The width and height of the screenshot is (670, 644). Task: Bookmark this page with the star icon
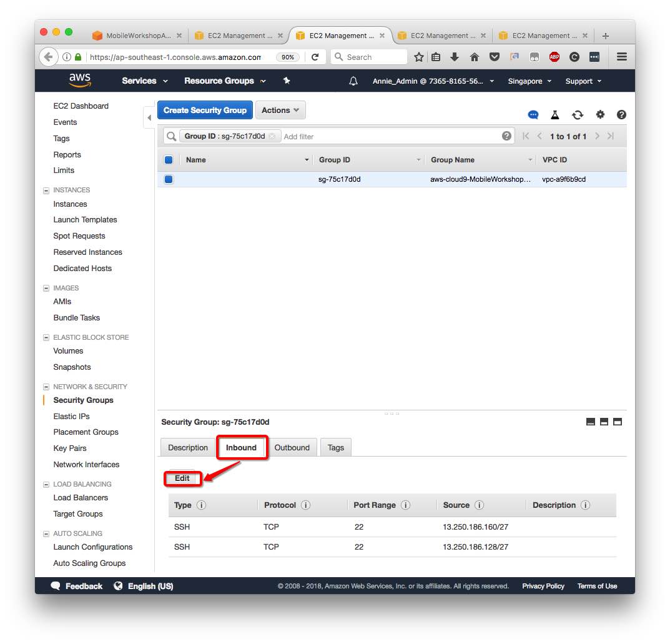[x=419, y=57]
